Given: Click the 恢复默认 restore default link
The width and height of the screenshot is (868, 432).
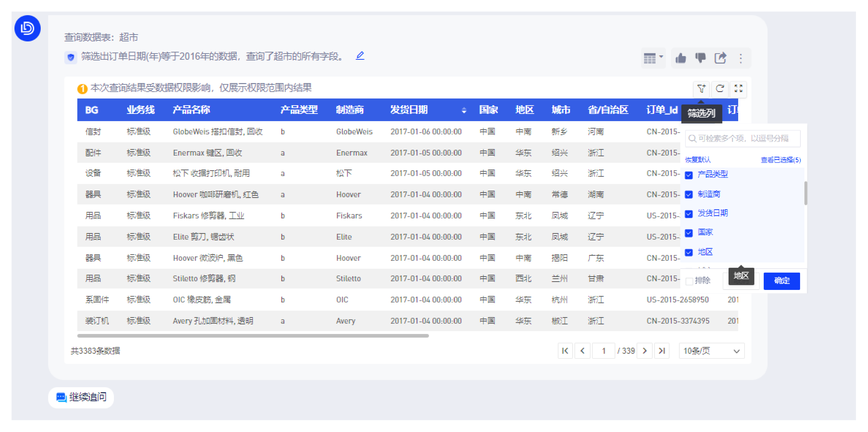Looking at the screenshot, I should [x=697, y=160].
